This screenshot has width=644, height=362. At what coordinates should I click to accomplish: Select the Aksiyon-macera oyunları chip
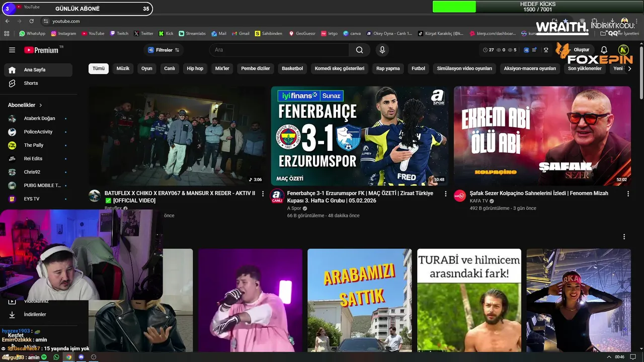pyautogui.click(x=530, y=68)
